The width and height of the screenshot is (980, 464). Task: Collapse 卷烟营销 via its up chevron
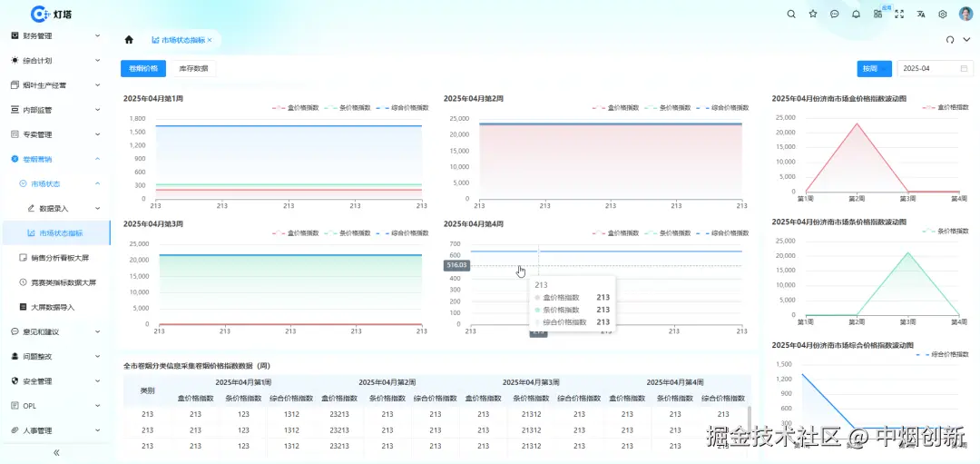point(97,159)
